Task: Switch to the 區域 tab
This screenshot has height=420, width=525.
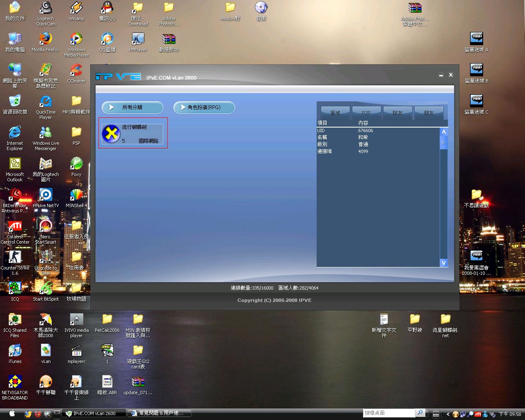Action: pos(335,112)
